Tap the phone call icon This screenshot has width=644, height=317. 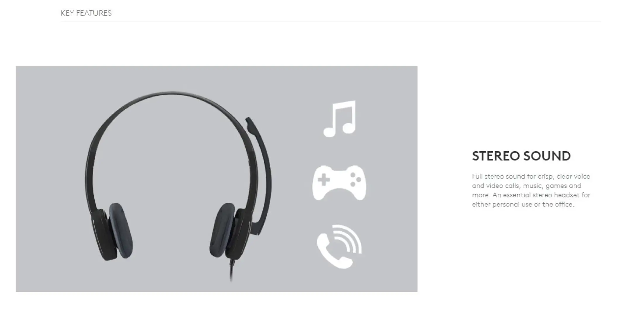point(339,247)
